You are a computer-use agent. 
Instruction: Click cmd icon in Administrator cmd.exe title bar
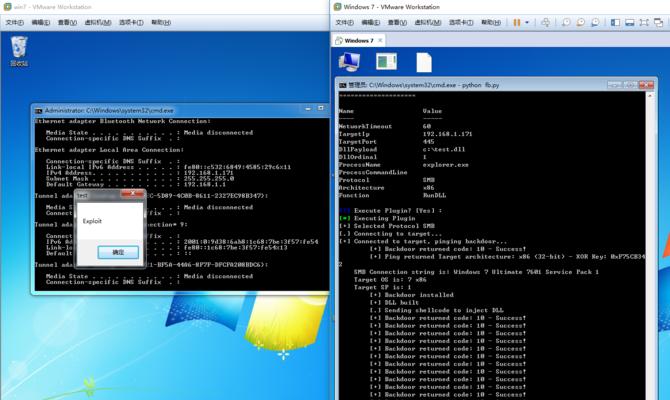38,111
